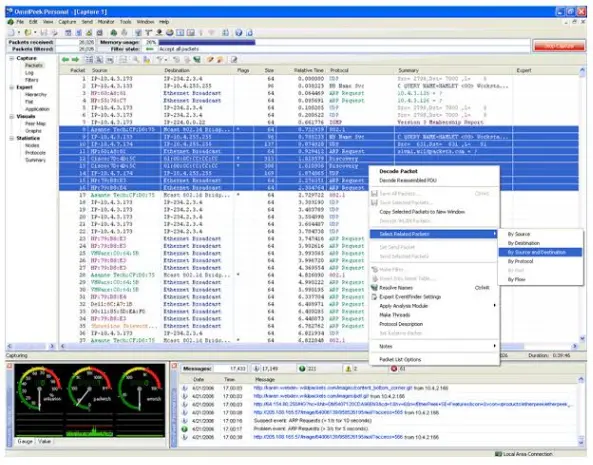Screen dimensions: 593x465
Task: Open the Peer Map visual
Action: click(x=35, y=124)
